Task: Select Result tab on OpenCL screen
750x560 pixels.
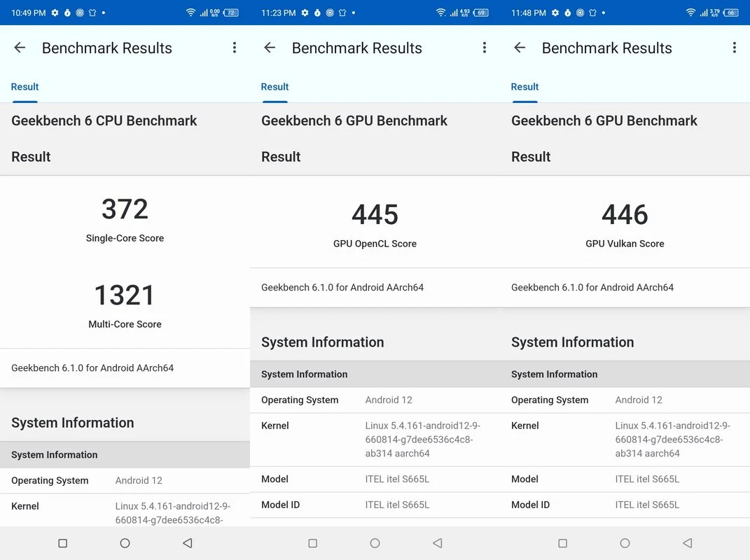Action: point(275,87)
